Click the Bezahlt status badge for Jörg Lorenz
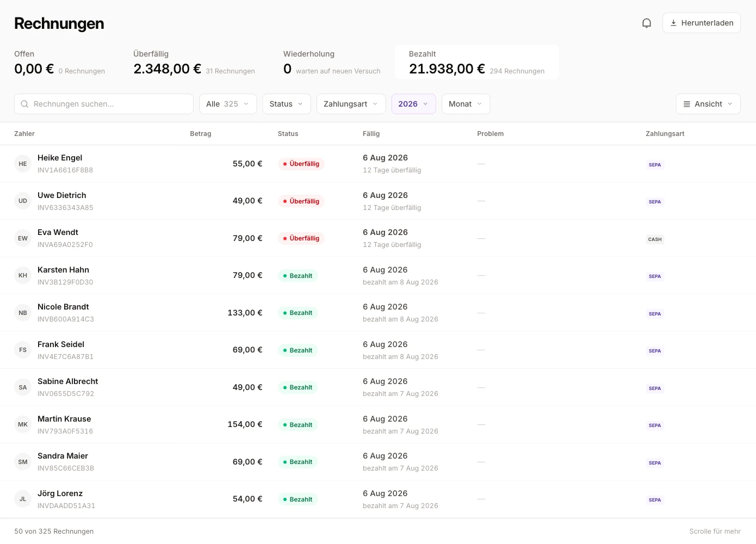Image resolution: width=756 pixels, height=544 pixels. 298,499
